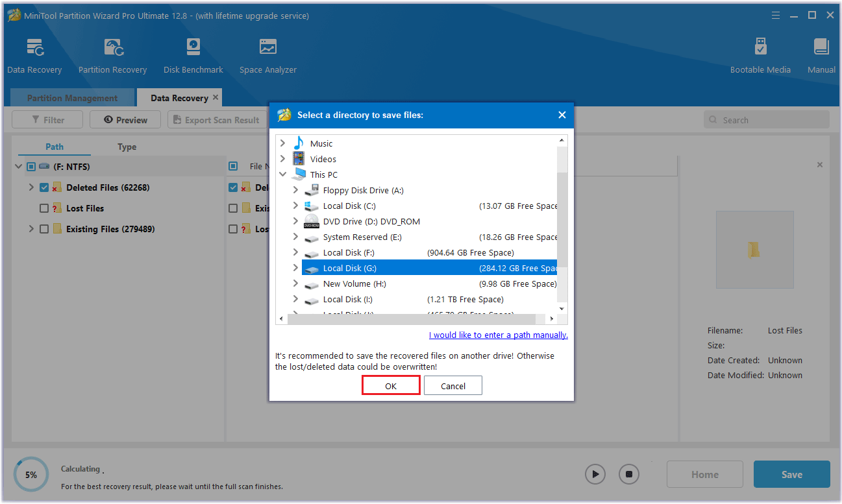
Task: Open the hamburger menu in title bar
Action: point(775,15)
